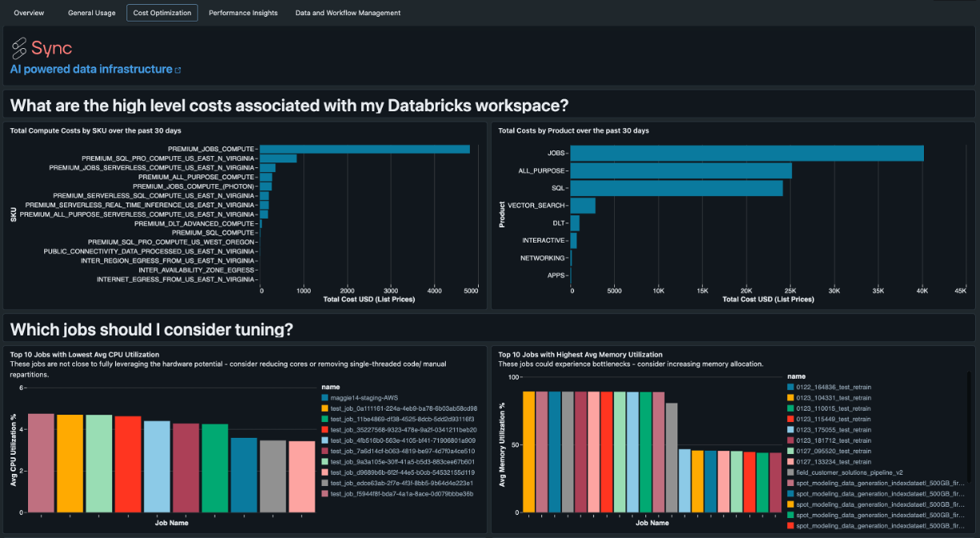Click the 0123_115449_test_retrain red legend swatch
This screenshot has height=538, width=980.
790,419
